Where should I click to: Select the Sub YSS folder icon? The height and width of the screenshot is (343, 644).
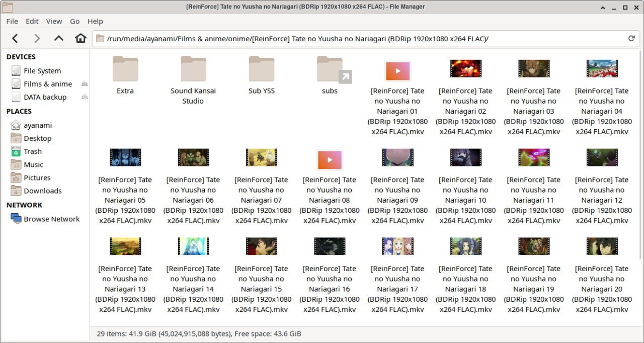(262, 69)
